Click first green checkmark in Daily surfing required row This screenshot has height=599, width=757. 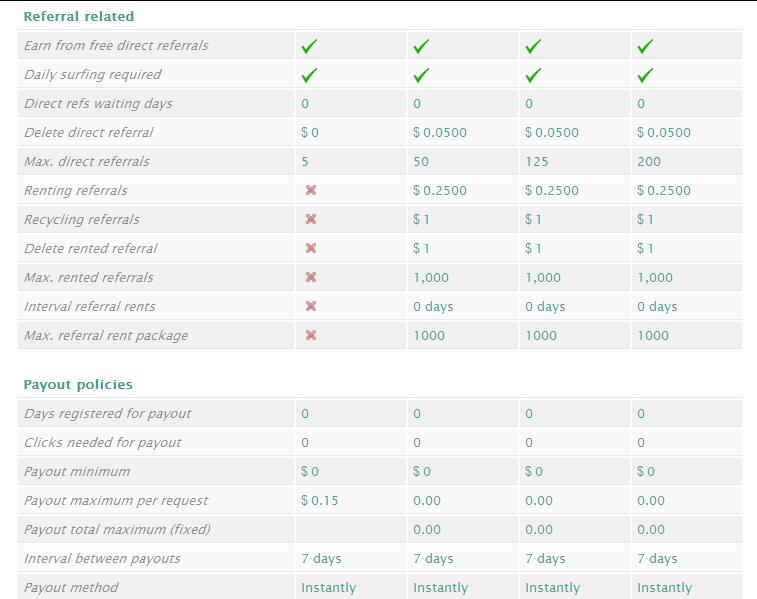309,75
